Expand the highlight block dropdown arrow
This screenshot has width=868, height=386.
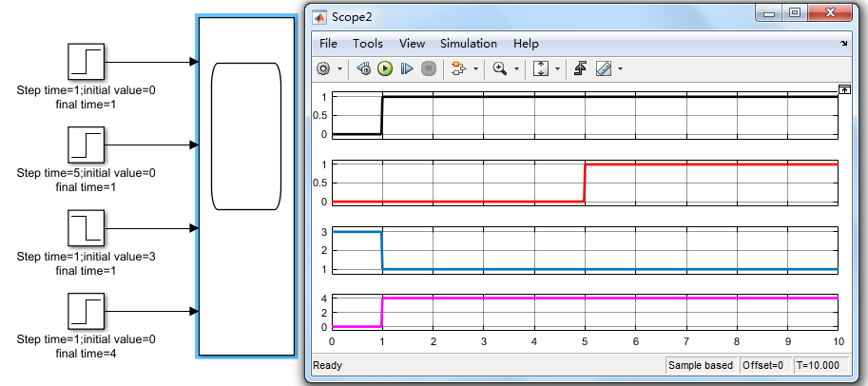point(476,69)
